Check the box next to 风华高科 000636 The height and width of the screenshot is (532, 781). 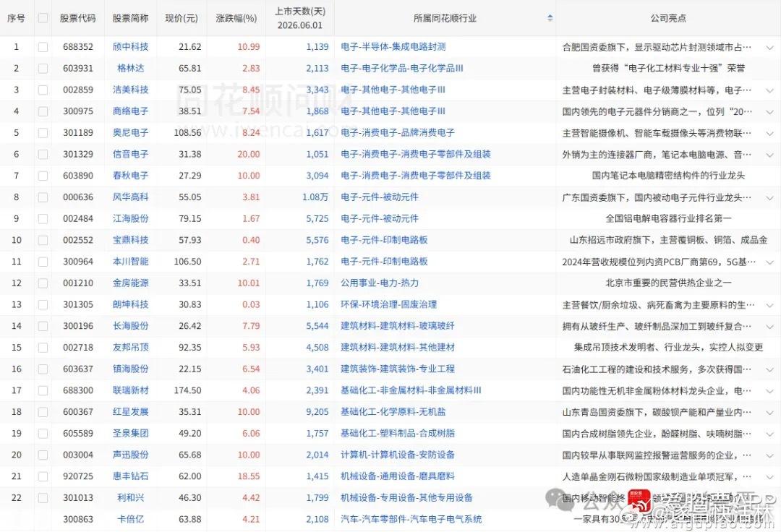tap(43, 197)
